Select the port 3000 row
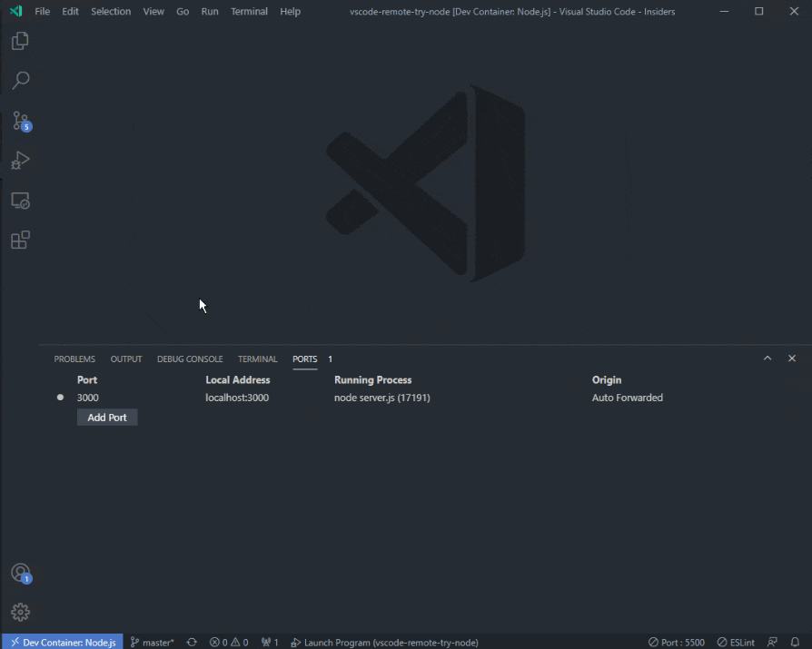This screenshot has width=812, height=649. click(x=88, y=398)
